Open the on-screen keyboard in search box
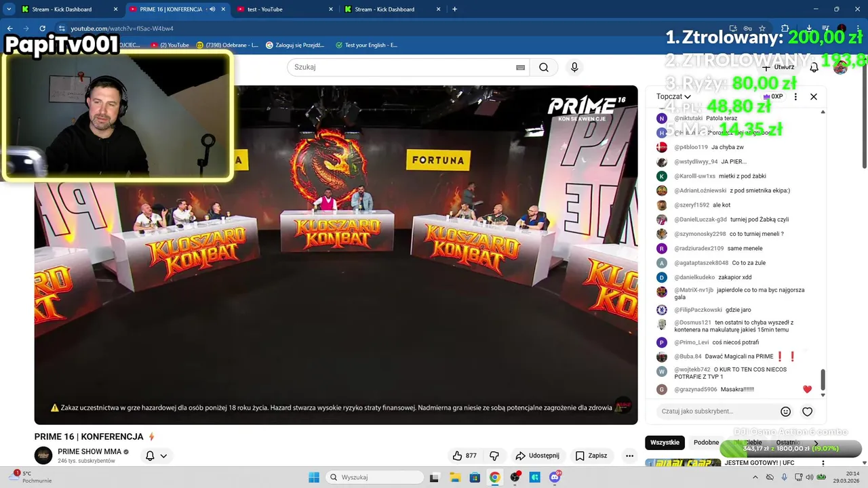The image size is (868, 488). click(520, 67)
